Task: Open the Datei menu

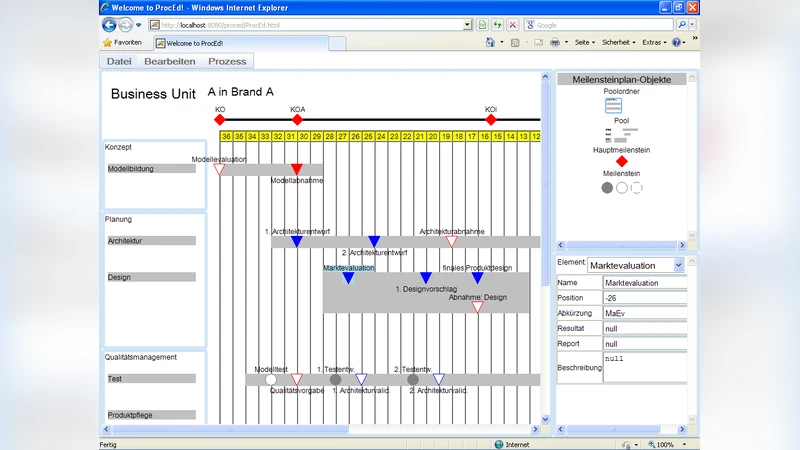Action: click(119, 61)
